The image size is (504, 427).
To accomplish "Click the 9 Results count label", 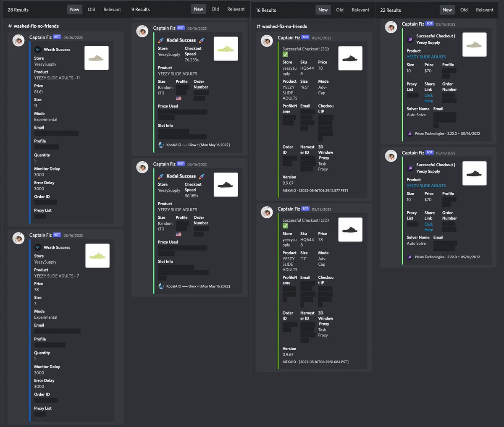I will [x=141, y=9].
